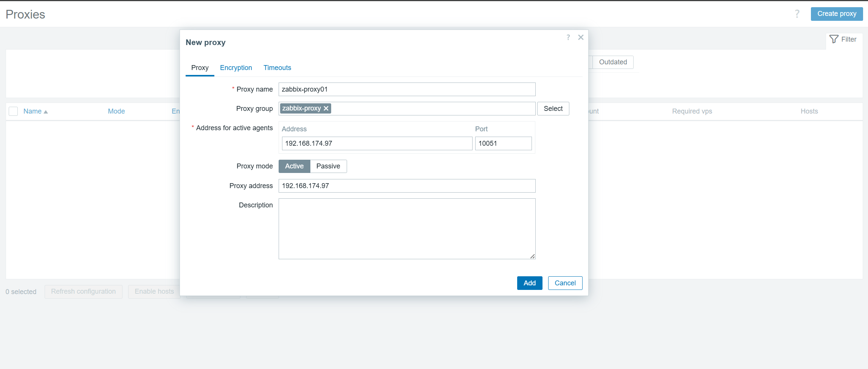This screenshot has width=868, height=369.
Task: Set Proxy mode to Passive
Action: (328, 166)
